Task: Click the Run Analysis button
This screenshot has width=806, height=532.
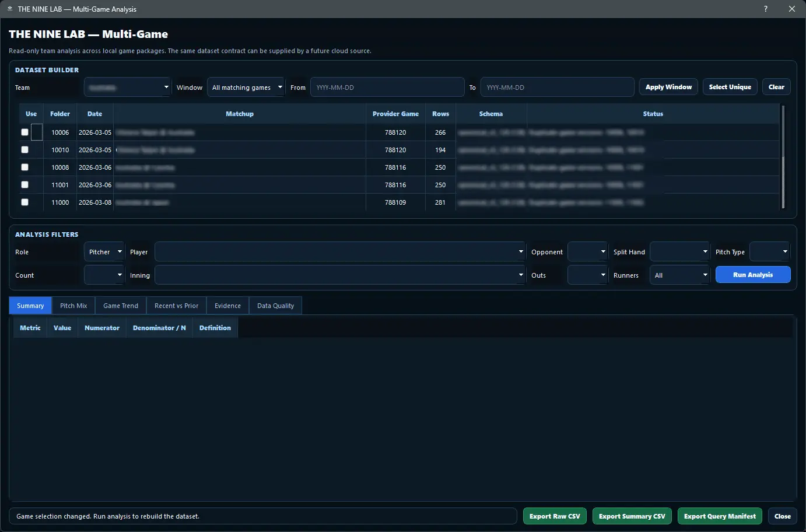Action: pyautogui.click(x=753, y=275)
